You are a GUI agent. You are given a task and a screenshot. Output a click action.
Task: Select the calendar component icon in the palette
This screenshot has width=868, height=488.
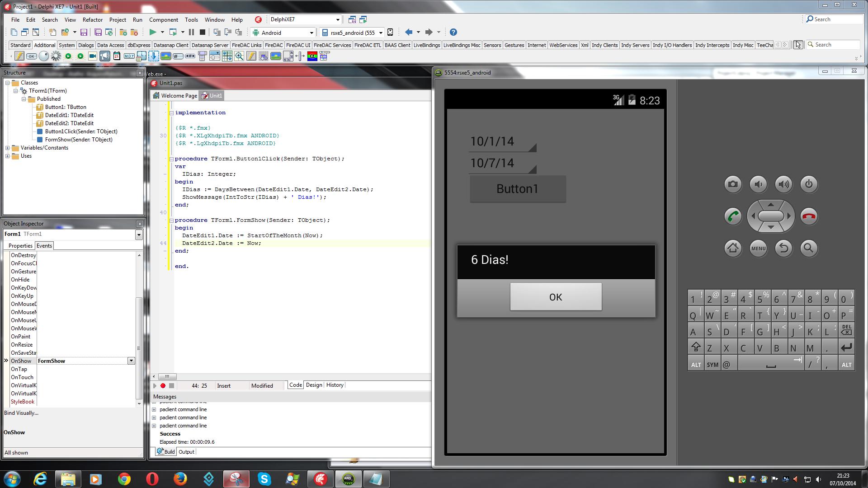pyautogui.click(x=117, y=56)
